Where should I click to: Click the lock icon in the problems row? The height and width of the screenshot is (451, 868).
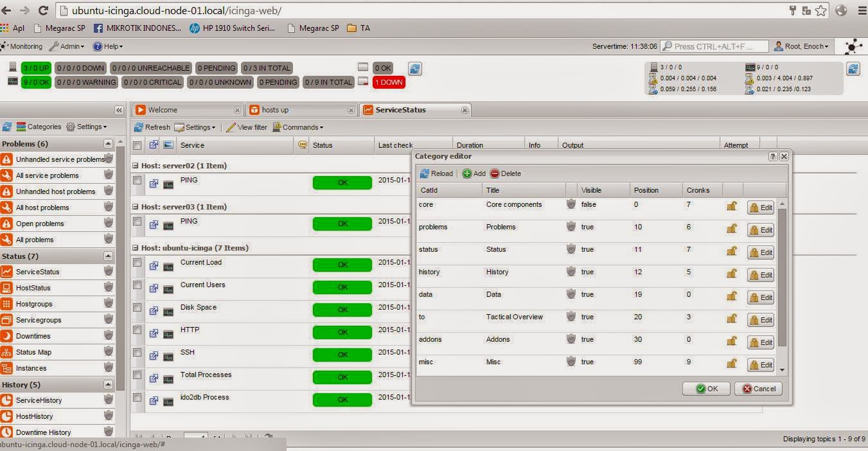click(x=731, y=229)
